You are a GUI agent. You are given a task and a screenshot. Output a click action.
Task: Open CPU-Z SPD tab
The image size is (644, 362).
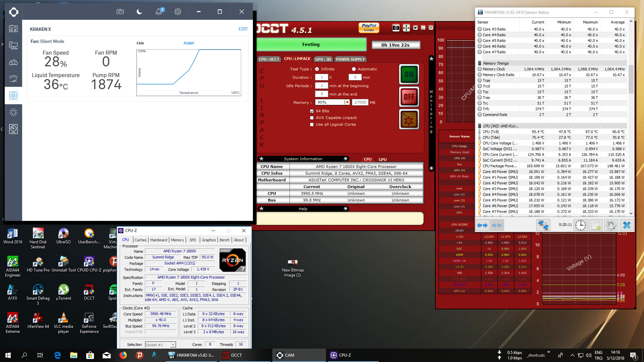click(x=193, y=240)
